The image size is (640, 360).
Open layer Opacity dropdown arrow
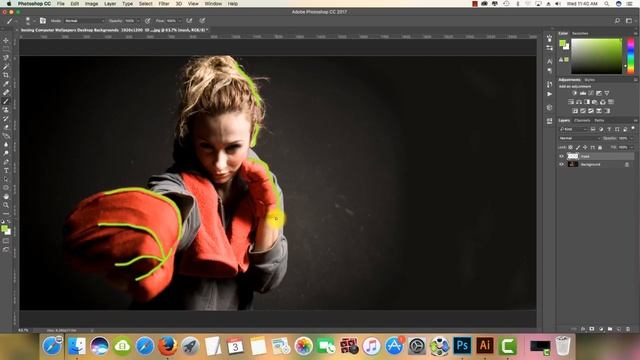[631, 138]
